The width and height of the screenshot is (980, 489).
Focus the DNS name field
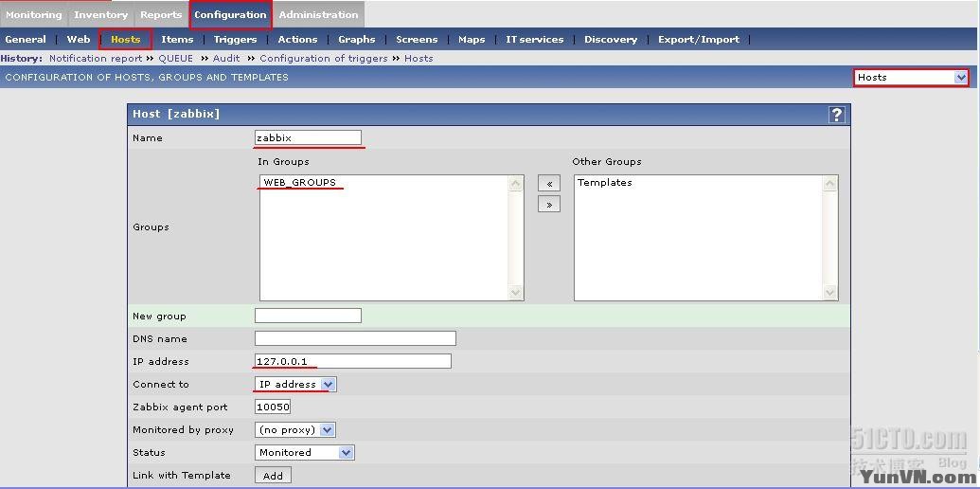point(355,338)
